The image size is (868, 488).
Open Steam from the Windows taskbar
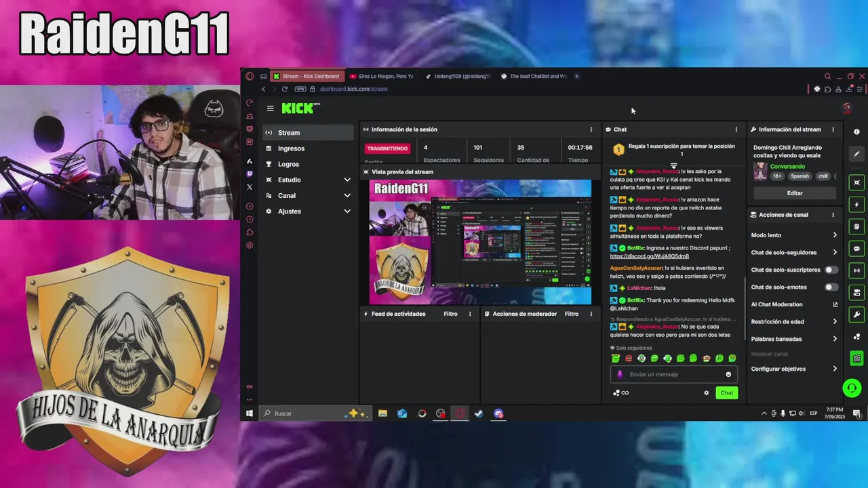479,413
